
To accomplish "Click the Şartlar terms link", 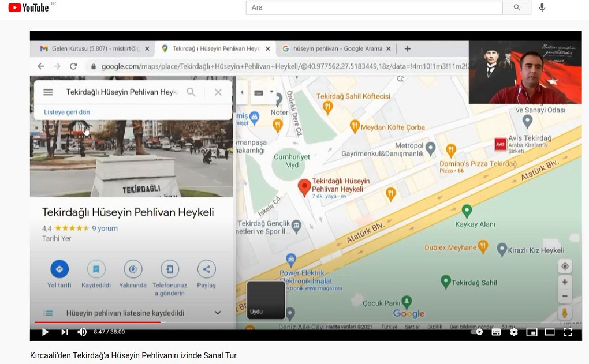I will click(x=412, y=327).
